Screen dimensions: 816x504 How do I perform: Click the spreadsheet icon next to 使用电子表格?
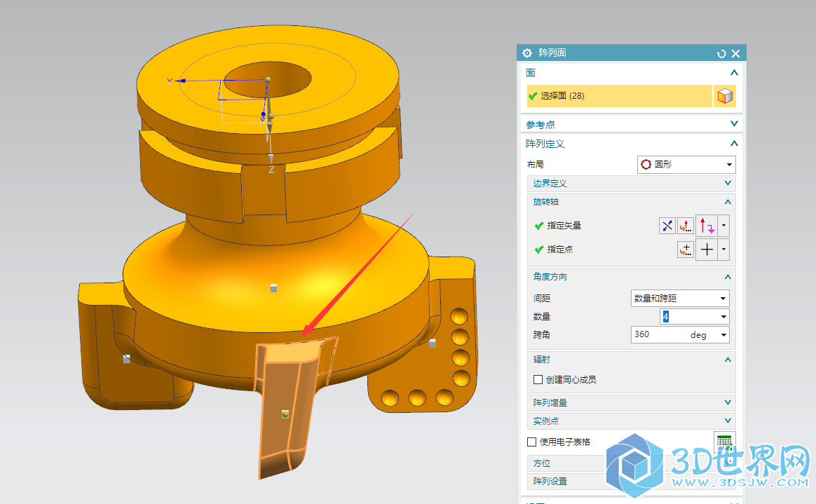click(x=724, y=442)
